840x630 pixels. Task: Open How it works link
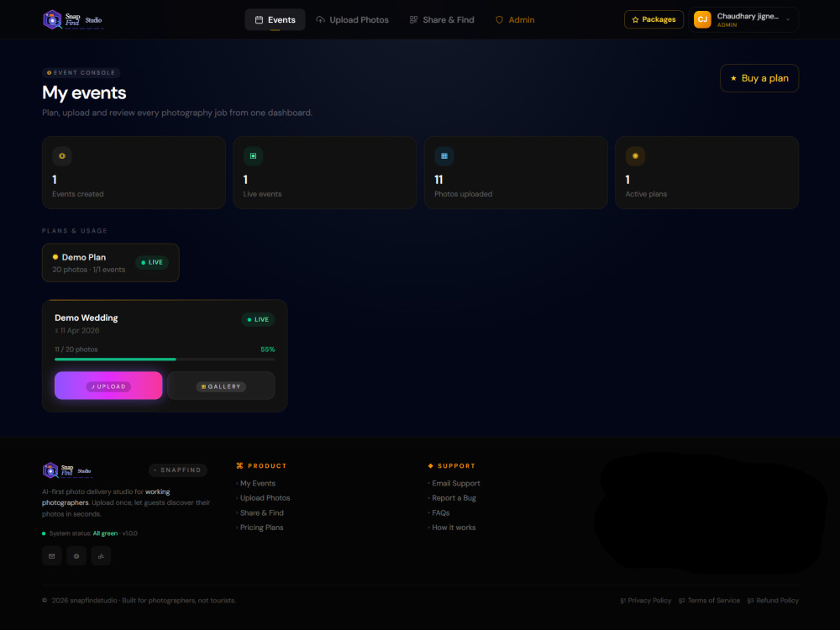pos(454,528)
